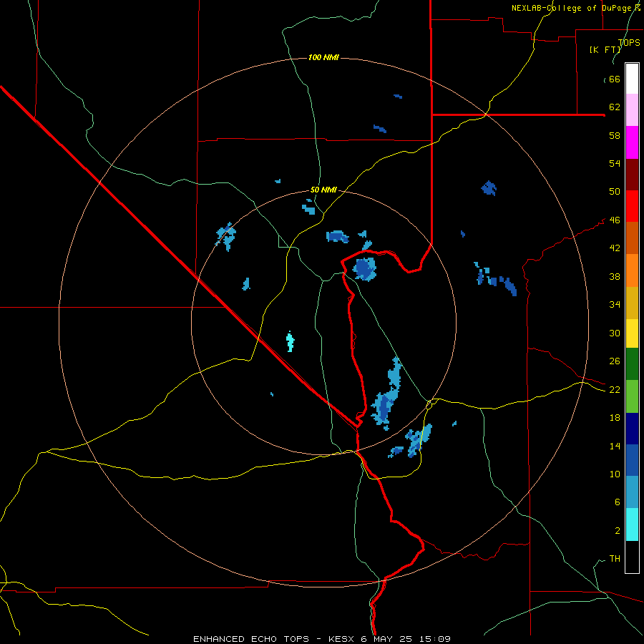Click the '50 NMI' range ring label
The height and width of the screenshot is (644, 644).
click(323, 190)
